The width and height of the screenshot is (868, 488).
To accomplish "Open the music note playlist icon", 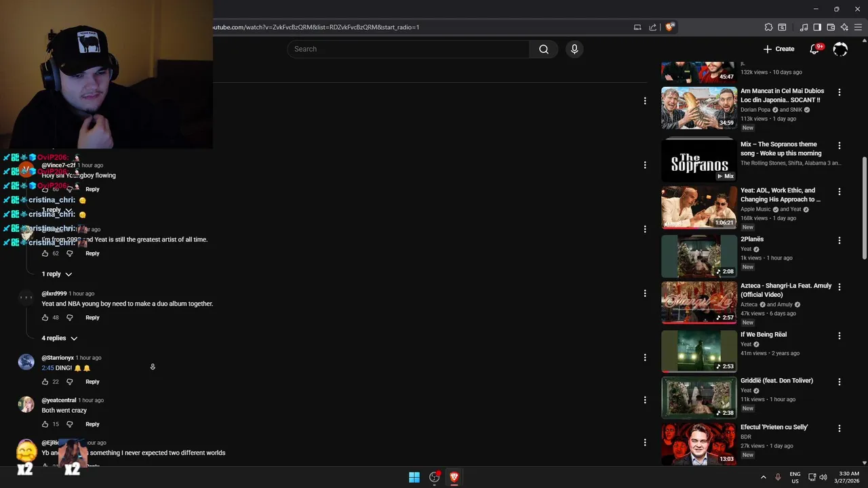I will [x=804, y=27].
